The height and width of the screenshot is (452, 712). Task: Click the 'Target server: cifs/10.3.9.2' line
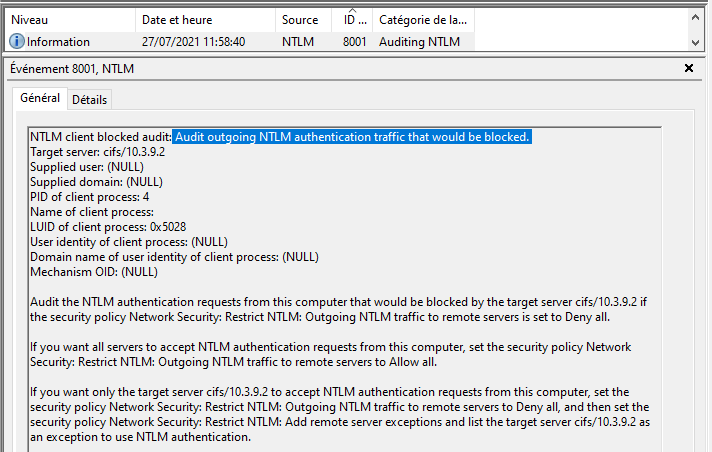click(98, 152)
